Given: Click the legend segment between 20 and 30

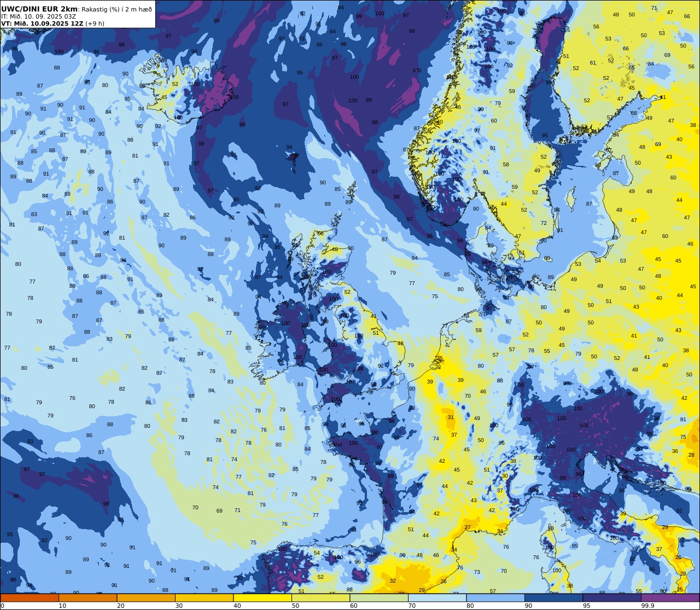Looking at the screenshot, I should click(146, 598).
